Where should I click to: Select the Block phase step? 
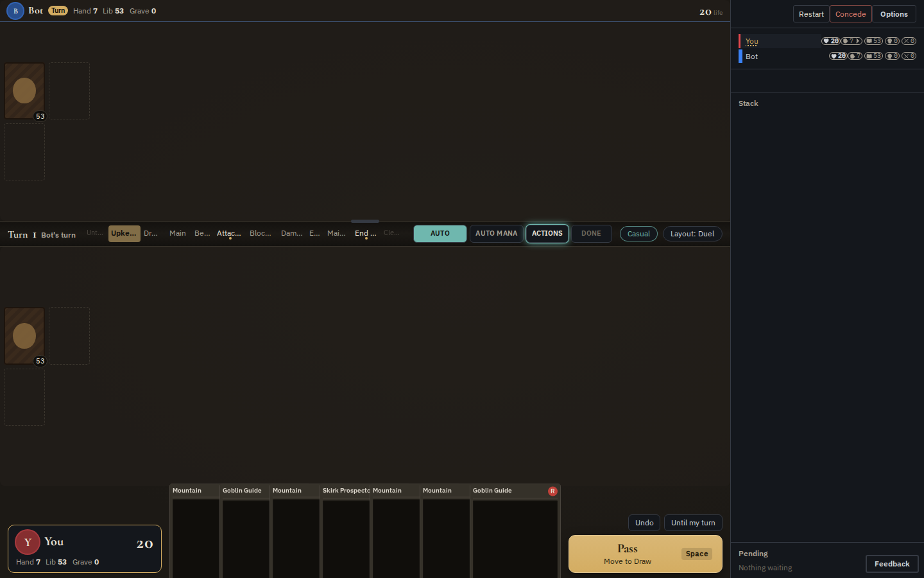[x=261, y=234]
